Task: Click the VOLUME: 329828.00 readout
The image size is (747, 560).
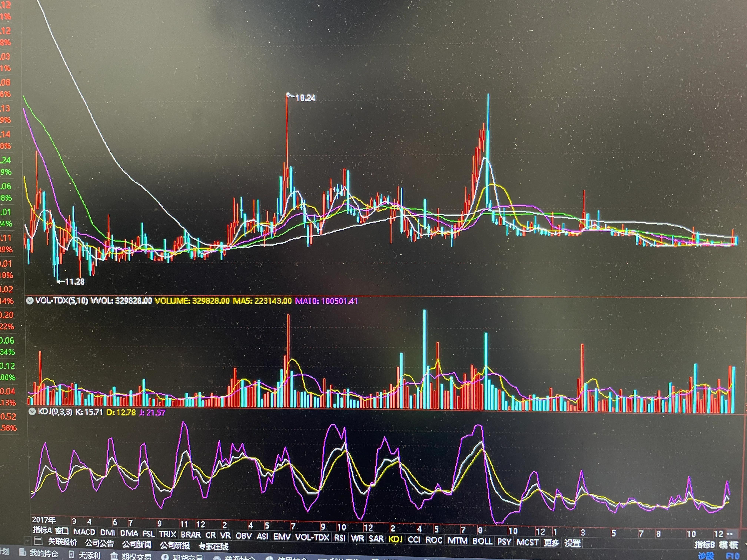Action: [x=192, y=301]
